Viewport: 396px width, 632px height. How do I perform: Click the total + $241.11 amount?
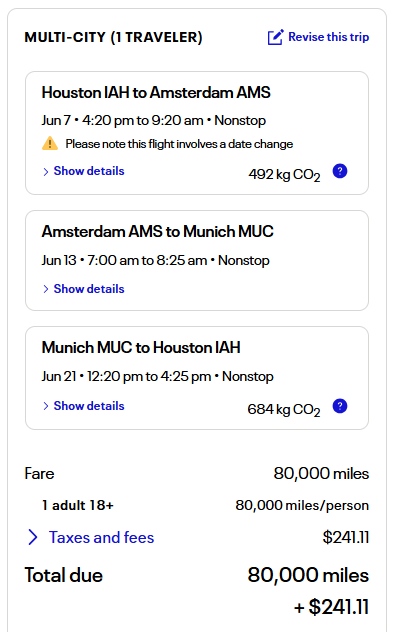[331, 607]
